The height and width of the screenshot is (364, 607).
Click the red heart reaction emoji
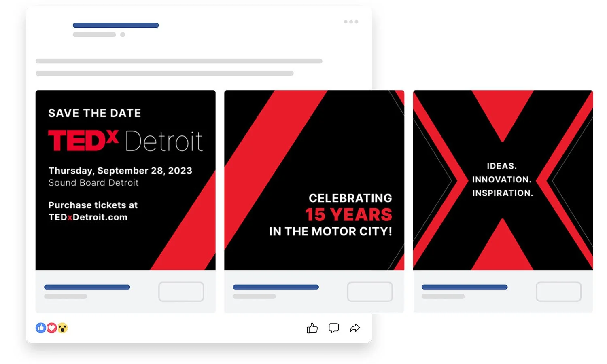click(52, 328)
